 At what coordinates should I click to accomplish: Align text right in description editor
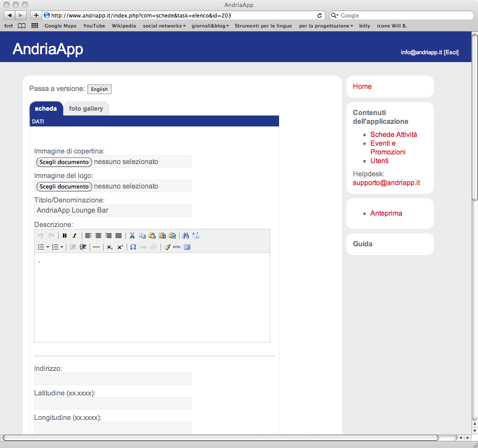(x=108, y=235)
